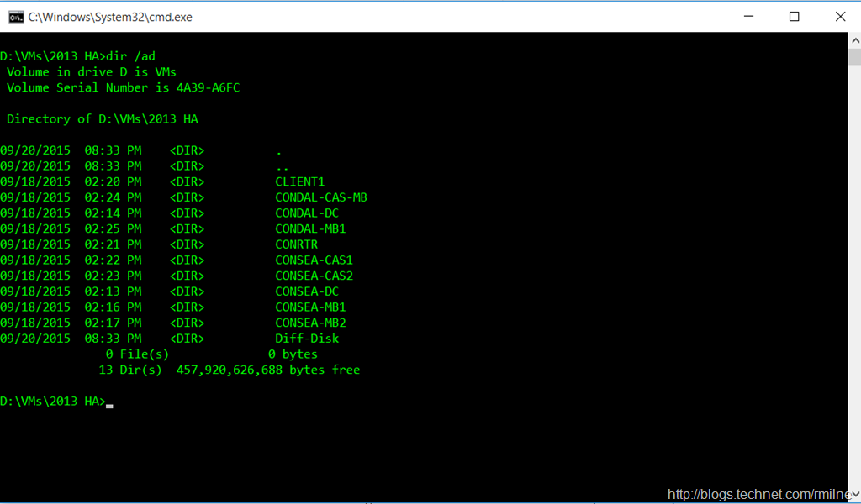Click the Diff-Disk directory entry
The image size is (861, 504).
(x=307, y=339)
